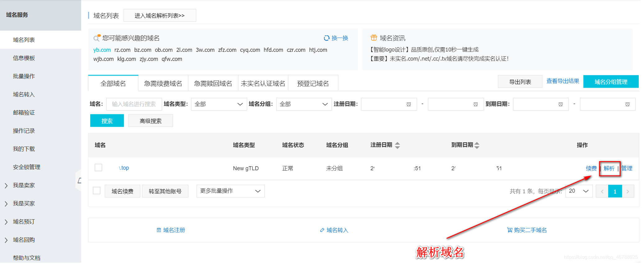Switch to the 未实名认证域名 tab
The height and width of the screenshot is (271, 644).
pos(263,83)
